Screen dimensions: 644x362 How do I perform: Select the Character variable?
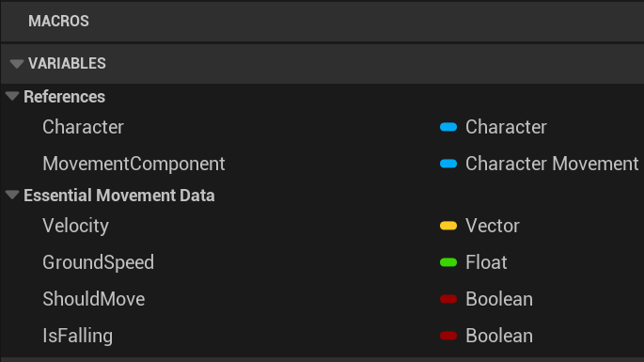coord(83,127)
